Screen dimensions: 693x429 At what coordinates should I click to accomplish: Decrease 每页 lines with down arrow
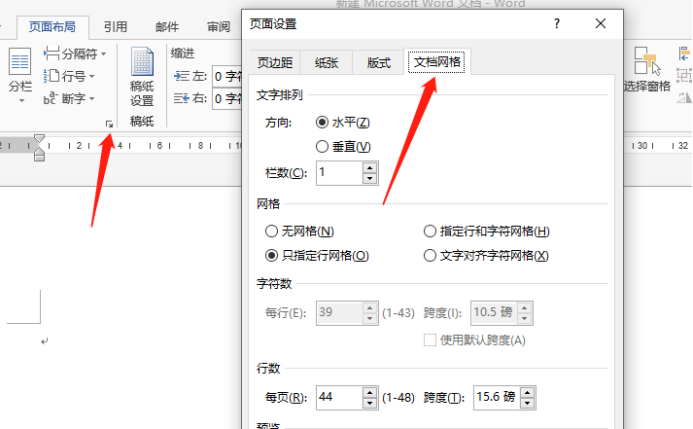[x=370, y=403]
